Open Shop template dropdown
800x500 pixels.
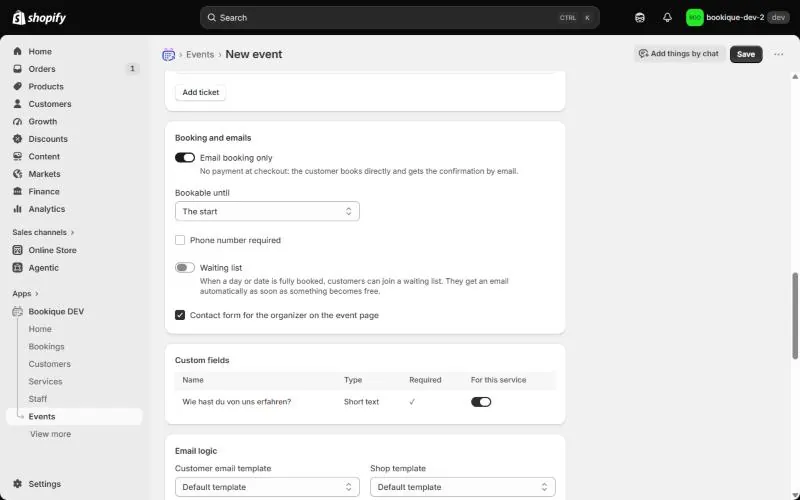(462, 487)
